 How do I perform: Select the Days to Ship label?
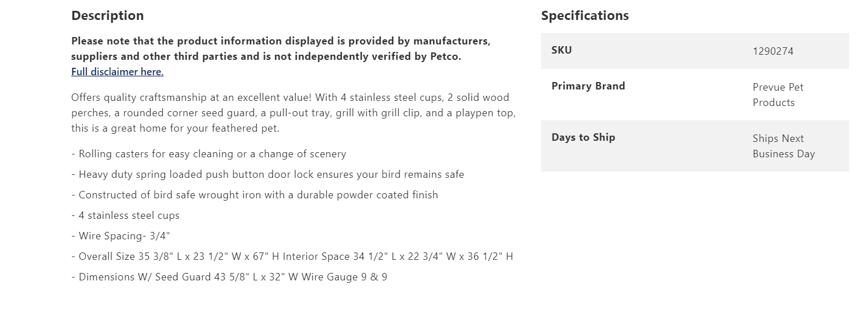click(x=583, y=137)
